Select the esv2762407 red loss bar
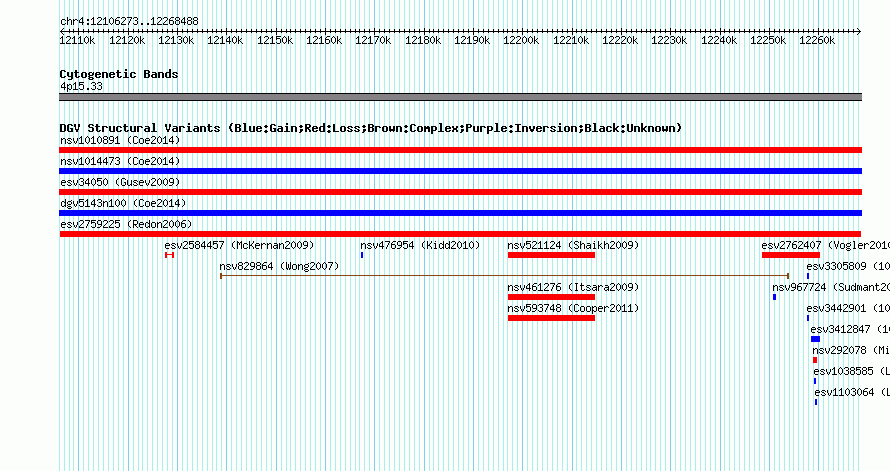890x471 pixels. pos(791,255)
